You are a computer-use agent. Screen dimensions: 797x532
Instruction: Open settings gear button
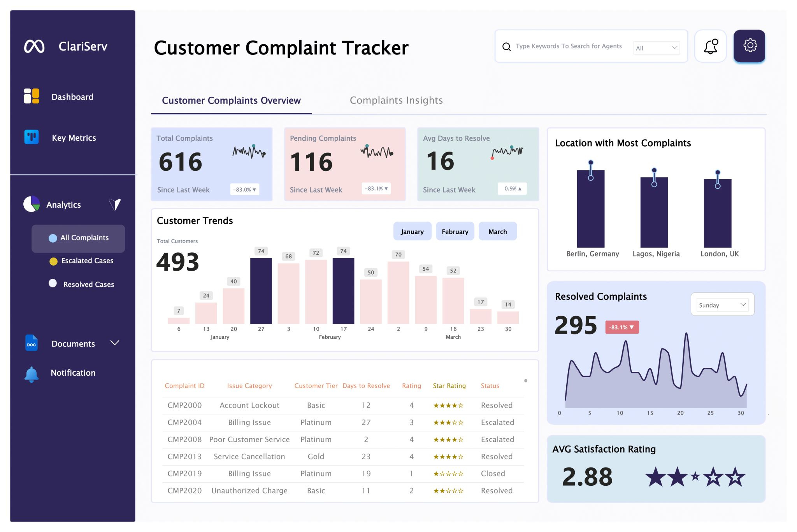coord(749,46)
